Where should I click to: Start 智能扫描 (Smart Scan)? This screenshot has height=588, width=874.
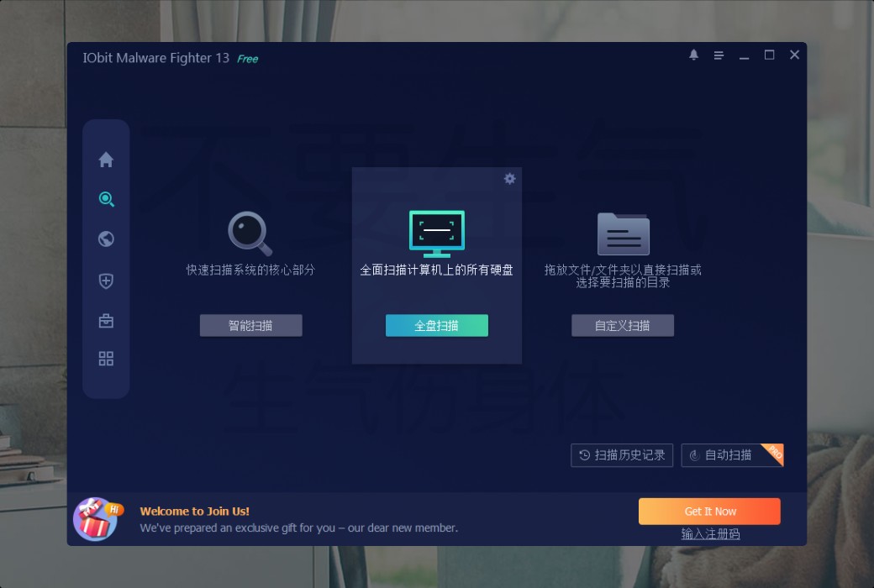[x=250, y=325]
